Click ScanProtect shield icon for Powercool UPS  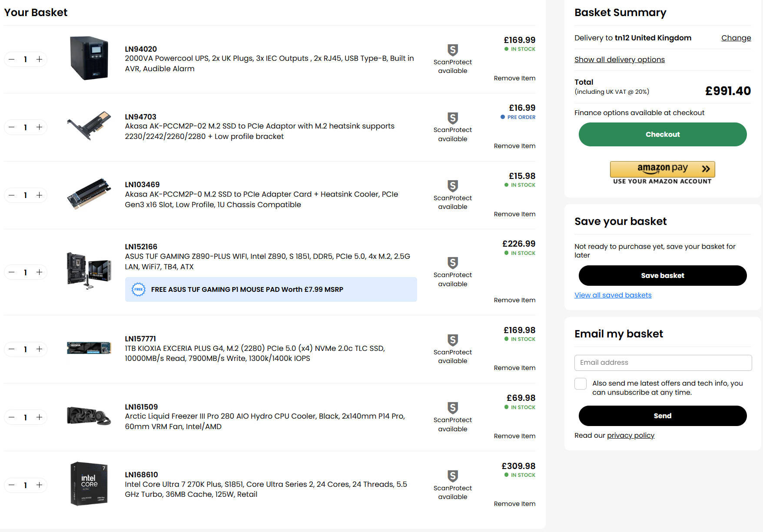click(x=453, y=50)
